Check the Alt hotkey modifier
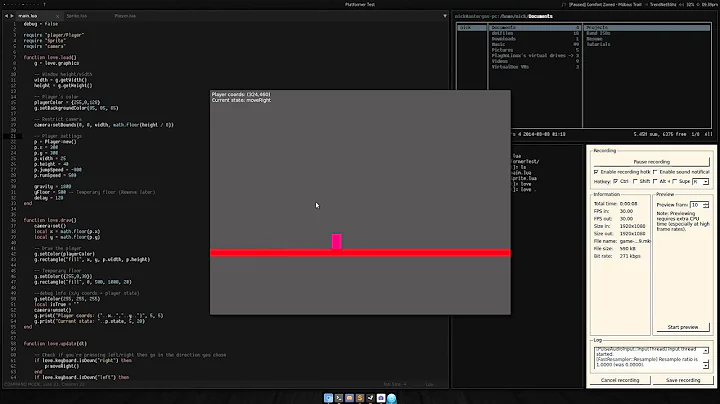Viewport: 720px width, 404px height. 655,181
